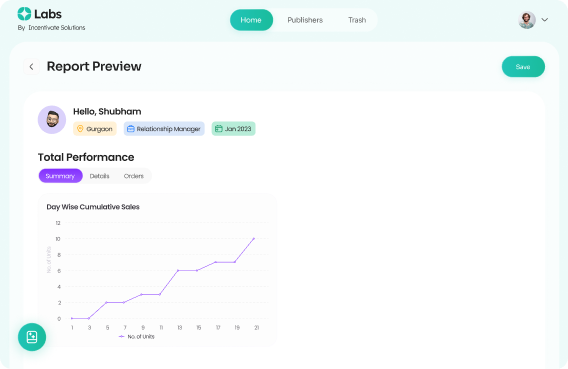Click the x-axis label 15
This screenshot has height=369, width=568.
tap(199, 328)
